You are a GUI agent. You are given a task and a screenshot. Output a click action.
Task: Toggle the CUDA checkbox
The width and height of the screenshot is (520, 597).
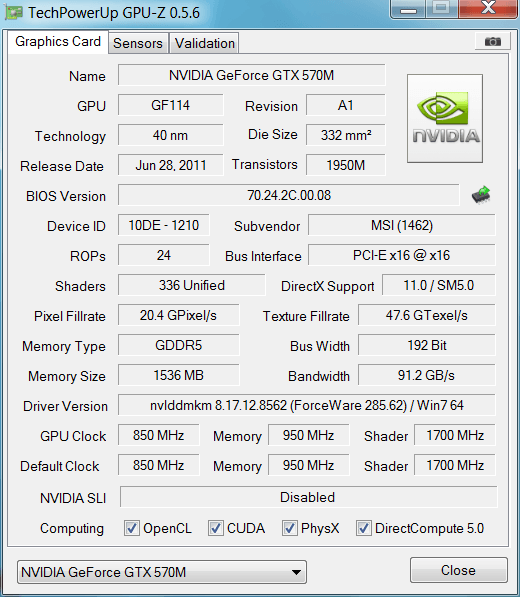coord(215,528)
